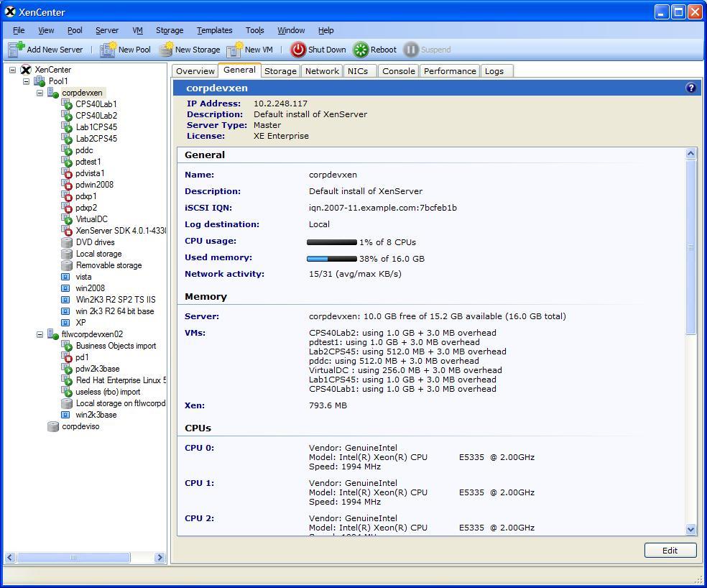
Task: Collapse the XenCenter root tree node
Action: [12, 70]
